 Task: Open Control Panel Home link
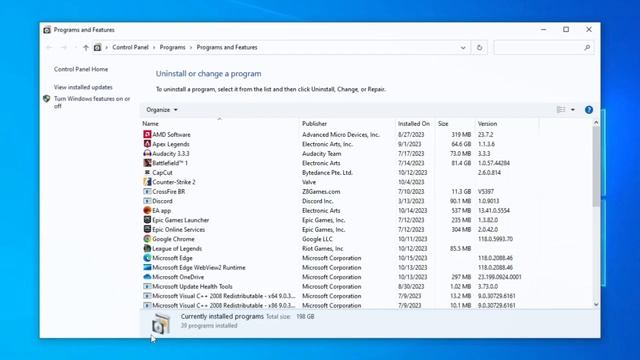[x=81, y=69]
